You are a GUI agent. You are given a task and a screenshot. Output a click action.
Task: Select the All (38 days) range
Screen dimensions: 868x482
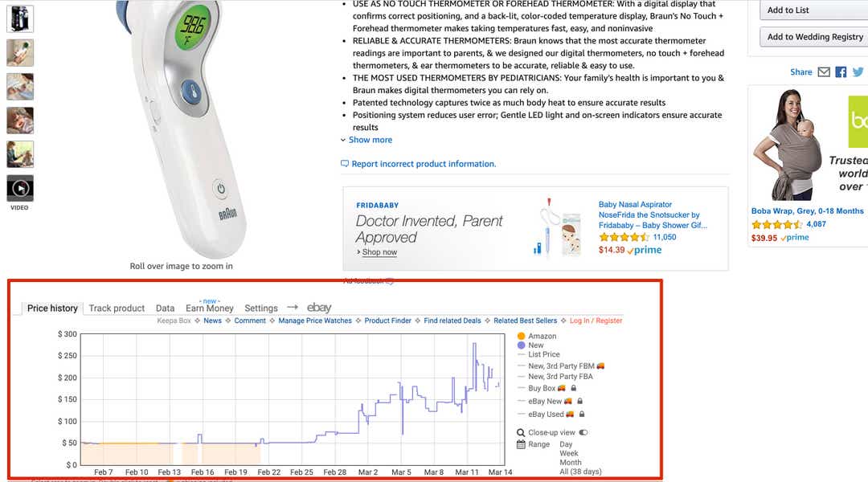click(580, 472)
